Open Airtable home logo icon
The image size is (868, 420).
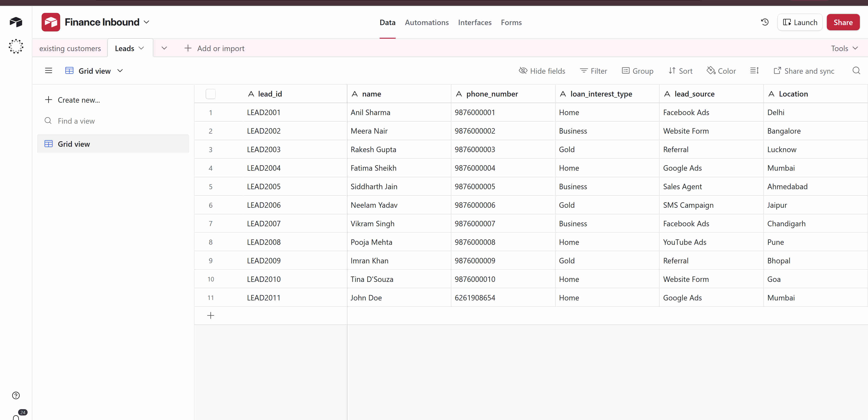(16, 22)
